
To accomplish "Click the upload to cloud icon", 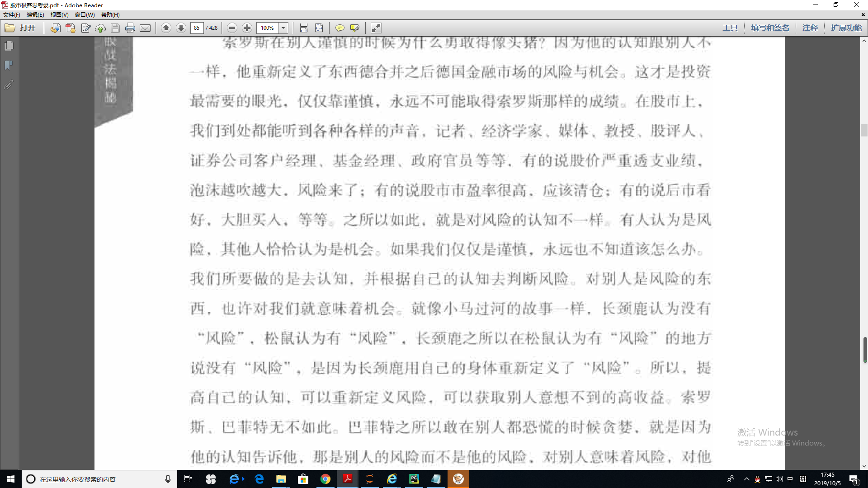I will pos(100,28).
